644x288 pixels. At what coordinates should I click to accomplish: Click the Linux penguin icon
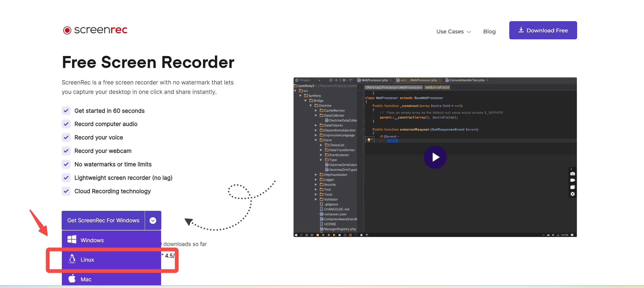point(72,259)
